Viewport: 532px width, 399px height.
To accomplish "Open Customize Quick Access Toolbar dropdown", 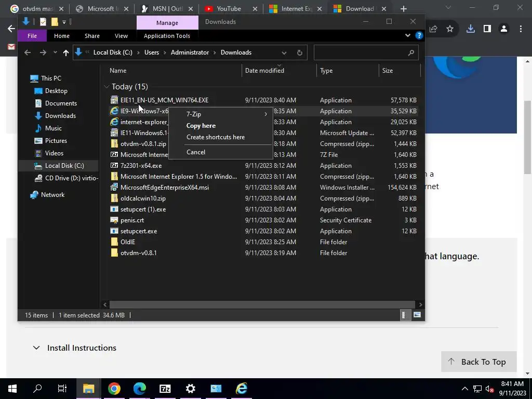I will (x=64, y=22).
